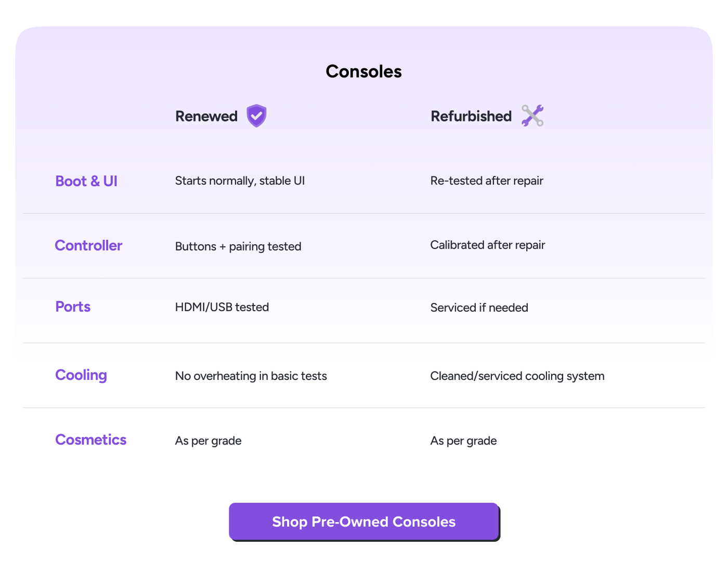Click 'Serviced if needed' text
The width and height of the screenshot is (728, 561).
[479, 308]
